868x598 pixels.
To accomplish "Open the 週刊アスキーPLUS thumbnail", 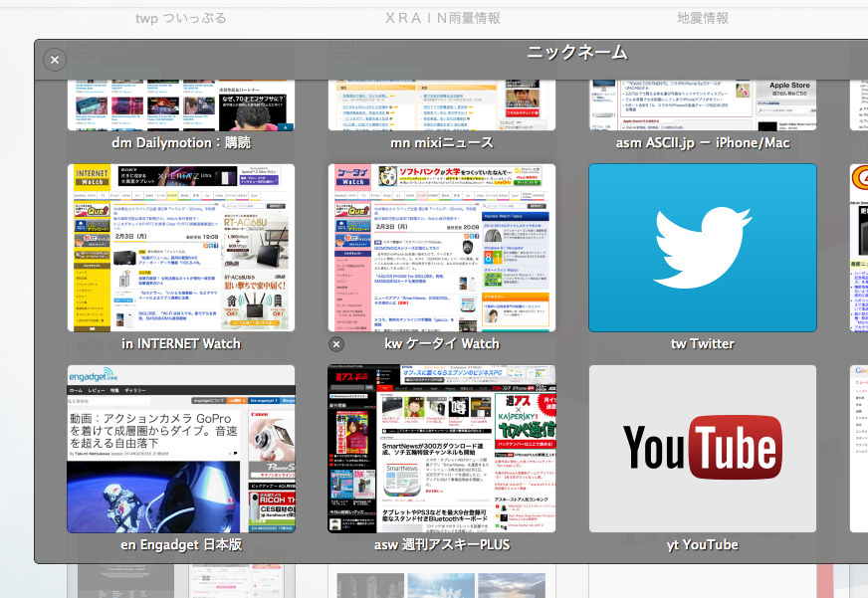I will tap(442, 449).
